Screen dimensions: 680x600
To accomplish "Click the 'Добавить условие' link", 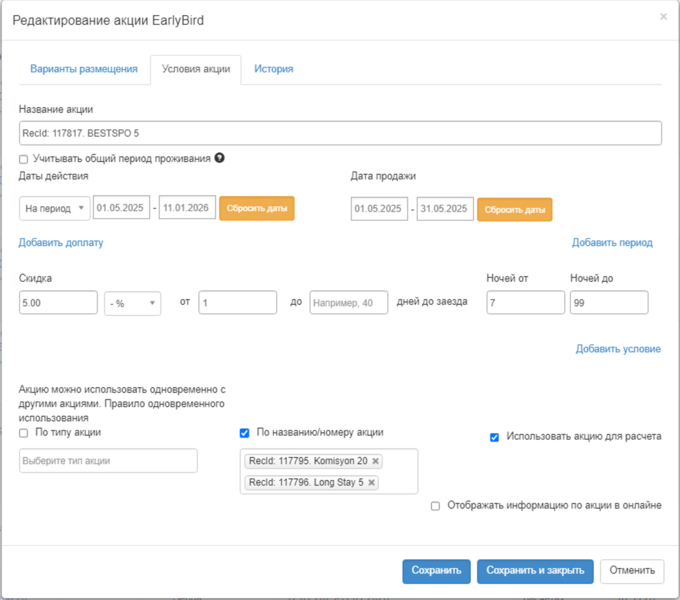I will coord(618,349).
